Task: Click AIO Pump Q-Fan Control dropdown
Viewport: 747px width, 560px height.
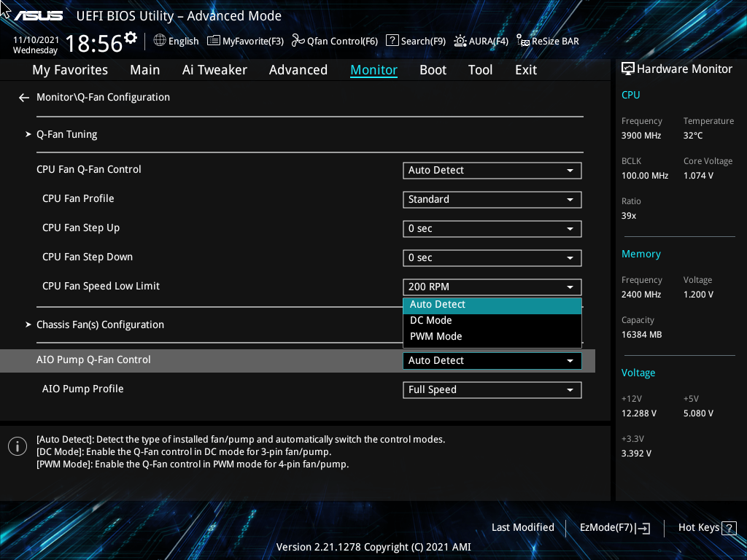Action: tap(492, 361)
